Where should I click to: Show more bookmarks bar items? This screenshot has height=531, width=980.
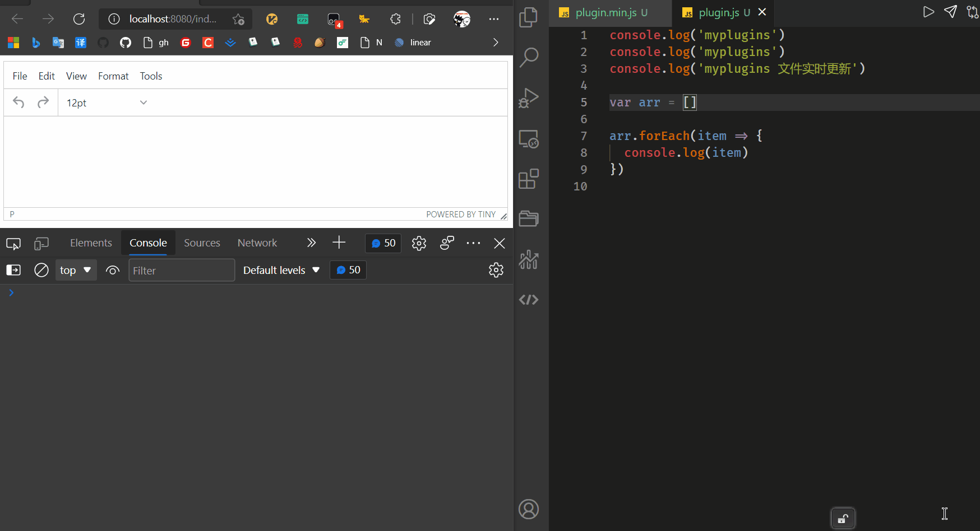point(496,43)
